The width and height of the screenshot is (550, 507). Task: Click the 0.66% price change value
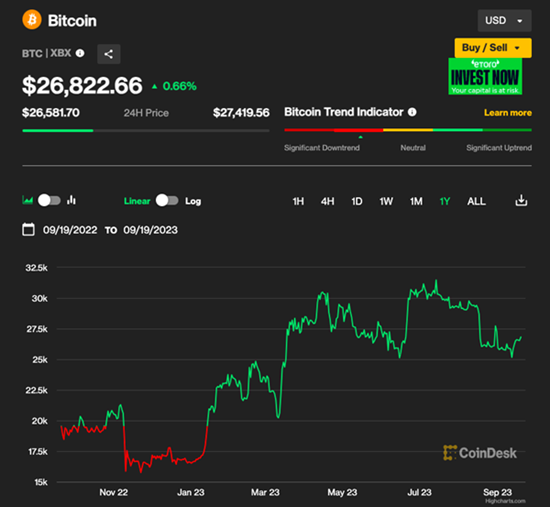pos(179,86)
